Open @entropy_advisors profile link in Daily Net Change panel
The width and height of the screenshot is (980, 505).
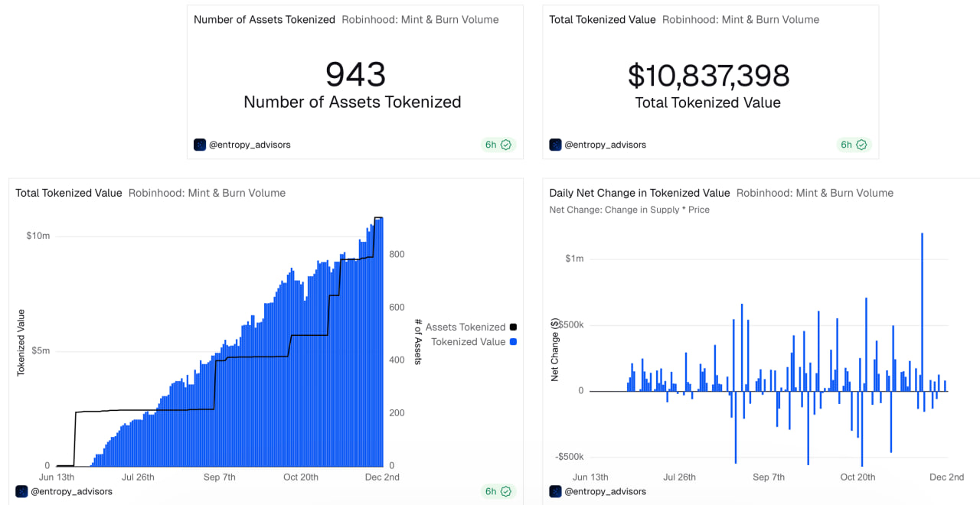pyautogui.click(x=605, y=491)
